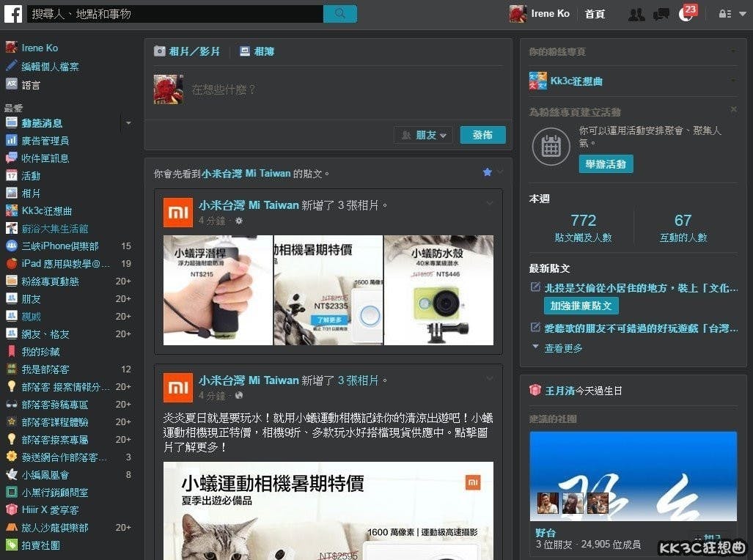Open Kk3c狂想曲 page in right panel

576,81
